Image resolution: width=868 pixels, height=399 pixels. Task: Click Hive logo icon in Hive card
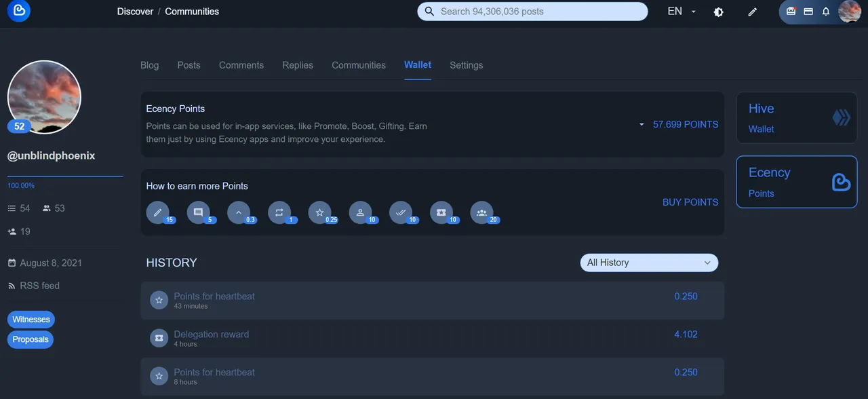pyautogui.click(x=841, y=118)
